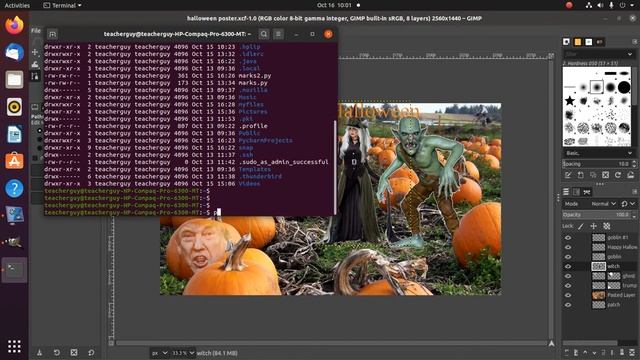
Task: Open brush as image icon
Action: point(631,175)
